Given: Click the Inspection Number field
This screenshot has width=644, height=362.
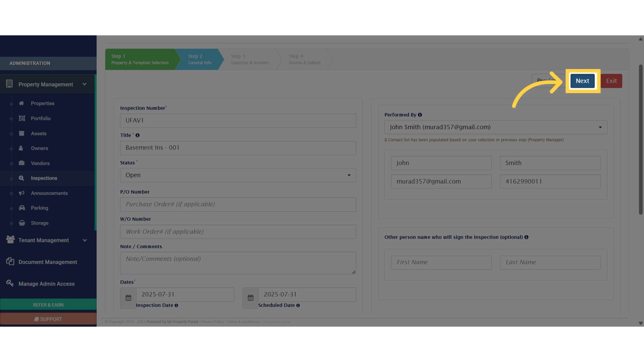Looking at the screenshot, I should pyautogui.click(x=238, y=121).
